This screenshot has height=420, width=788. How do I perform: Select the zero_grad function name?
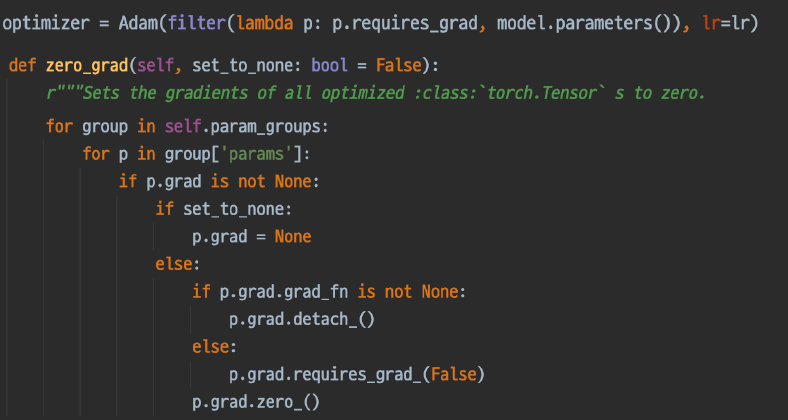(87, 65)
